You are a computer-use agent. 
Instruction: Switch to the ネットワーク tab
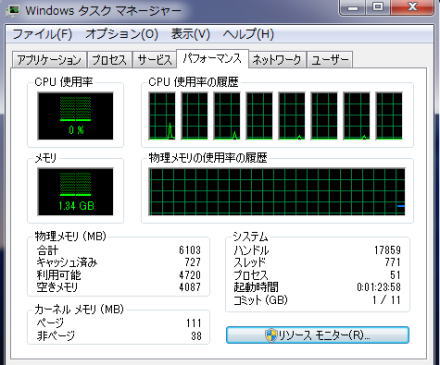pyautogui.click(x=277, y=60)
